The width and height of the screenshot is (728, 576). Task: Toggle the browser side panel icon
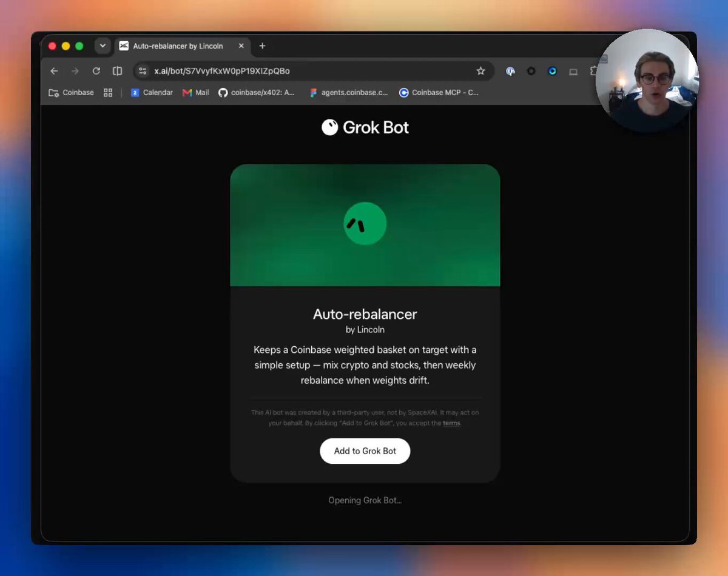pos(118,71)
